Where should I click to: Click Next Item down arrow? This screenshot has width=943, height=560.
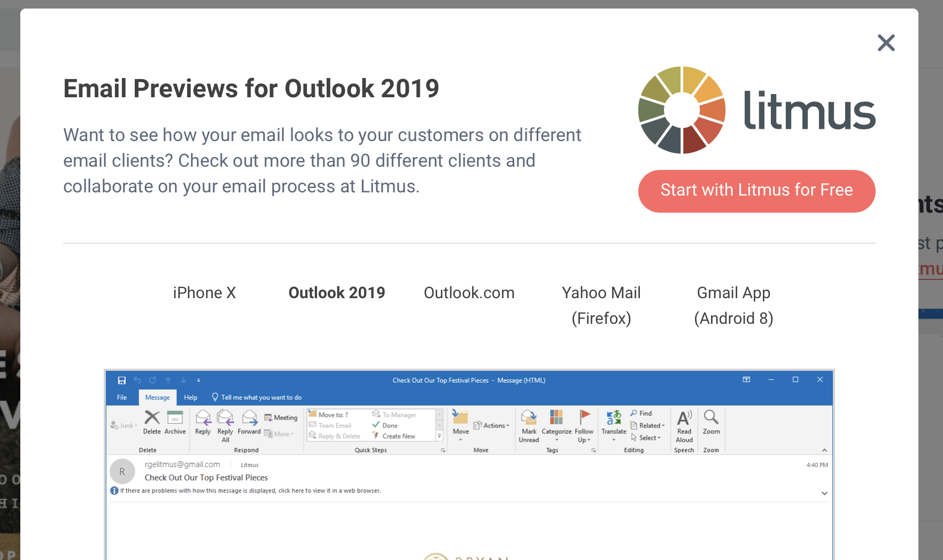point(183,380)
